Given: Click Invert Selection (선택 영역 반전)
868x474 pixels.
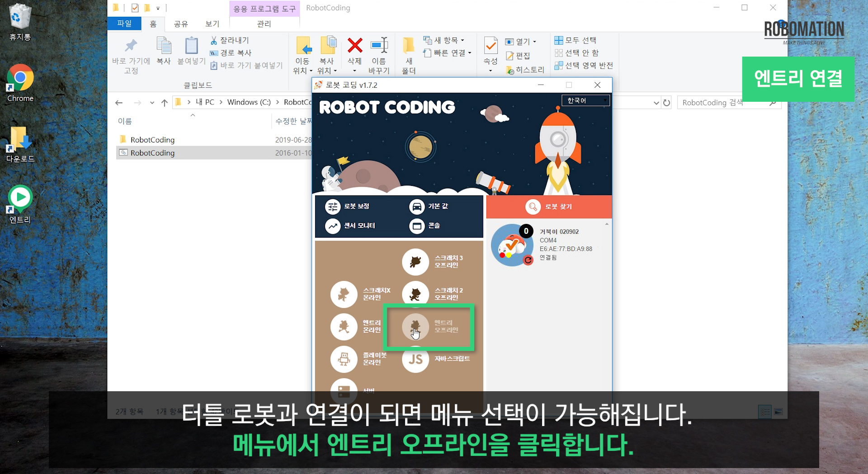Looking at the screenshot, I should (584, 66).
